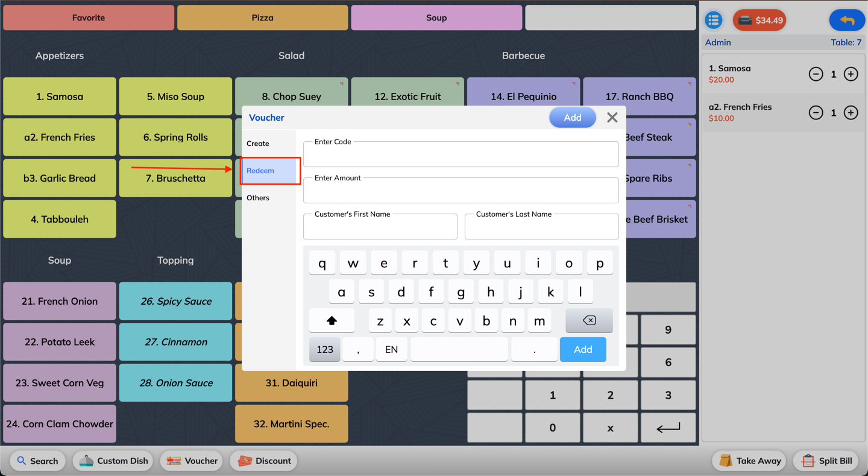Focus the Customer's Last Name field
Screen dimensions: 868x476
tap(542, 227)
